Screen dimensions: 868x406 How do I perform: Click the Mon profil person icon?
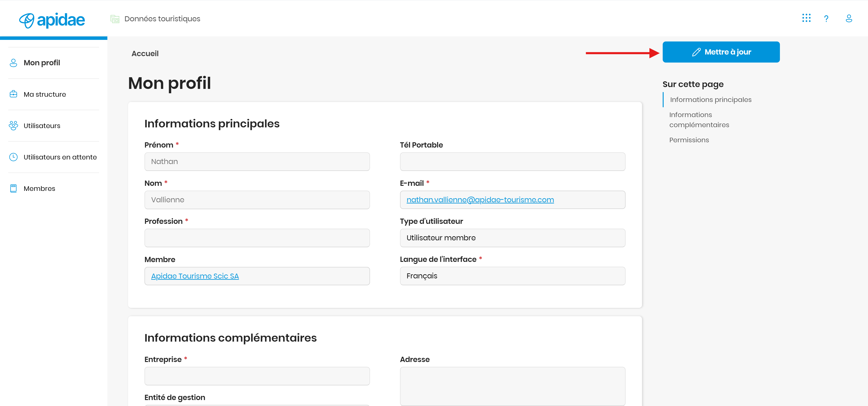(x=14, y=63)
